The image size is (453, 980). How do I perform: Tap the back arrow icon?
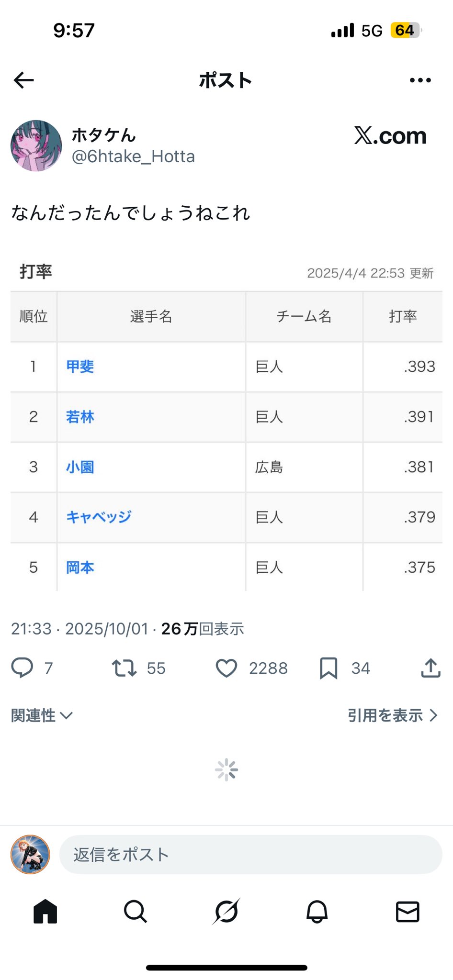click(24, 80)
